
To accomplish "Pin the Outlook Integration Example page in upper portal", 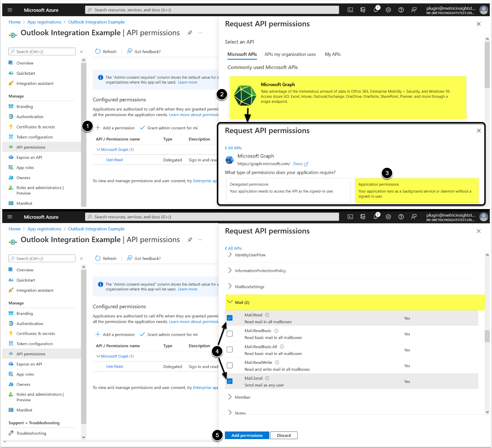I will coord(190,33).
